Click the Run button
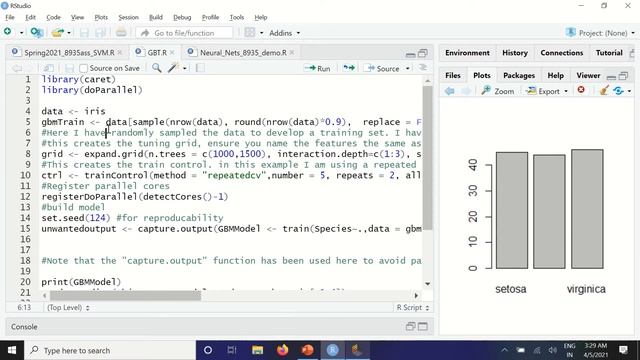The height and width of the screenshot is (360, 640). click(x=318, y=68)
